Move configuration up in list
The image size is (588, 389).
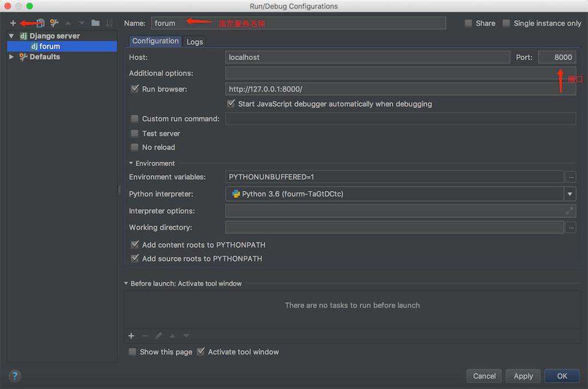[x=68, y=23]
